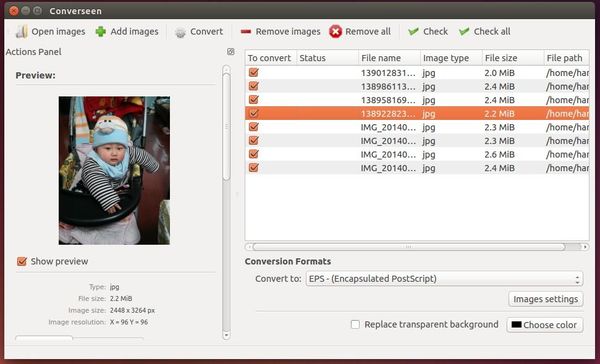Click the Choose color button
Image resolution: width=600 pixels, height=364 pixels.
click(x=545, y=325)
